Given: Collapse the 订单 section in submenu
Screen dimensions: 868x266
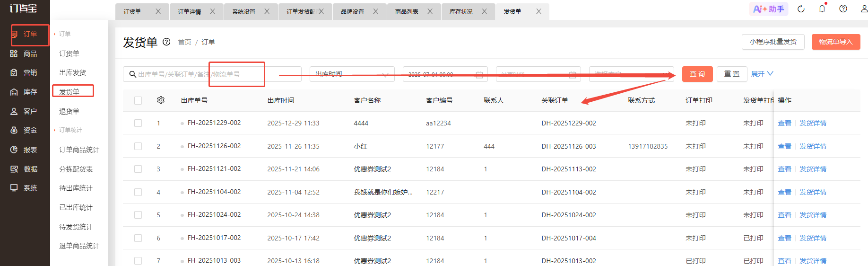Looking at the screenshot, I should point(62,34).
